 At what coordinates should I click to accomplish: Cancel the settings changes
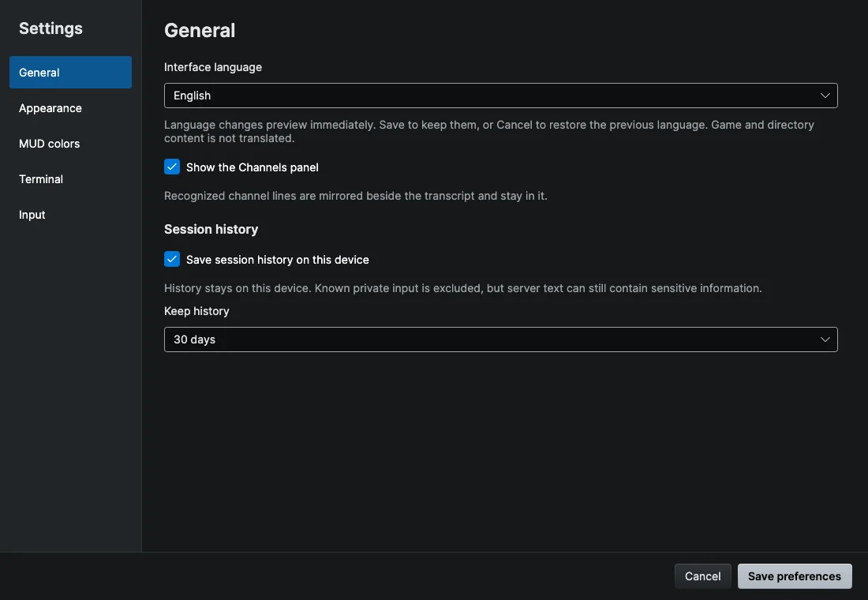pos(702,576)
